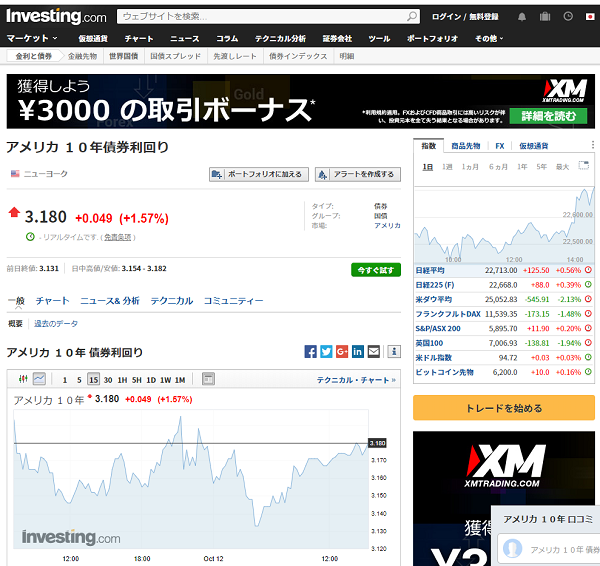This screenshot has width=600, height=566.
Task: Set chart interval to 15 minutes
Action: [x=93, y=380]
